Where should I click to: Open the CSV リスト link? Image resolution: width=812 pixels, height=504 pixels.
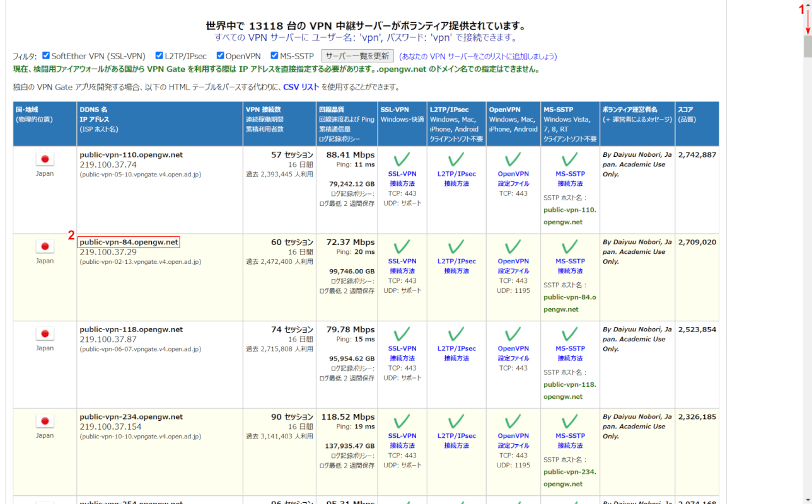pos(301,87)
